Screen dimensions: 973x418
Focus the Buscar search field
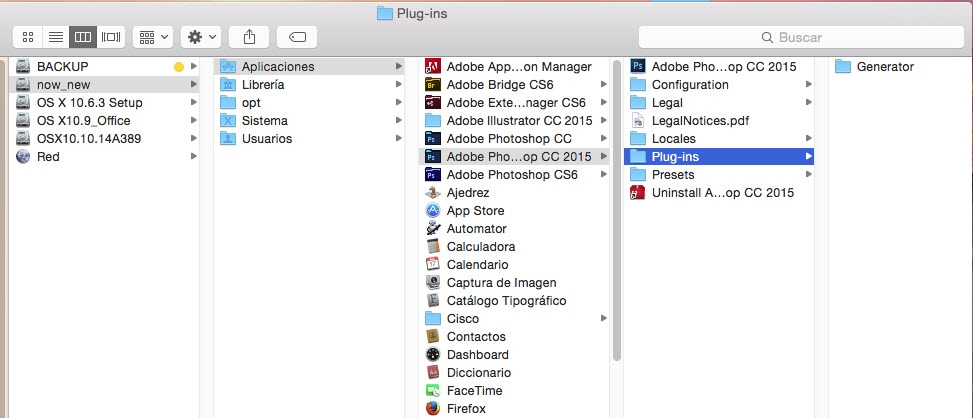(x=801, y=37)
